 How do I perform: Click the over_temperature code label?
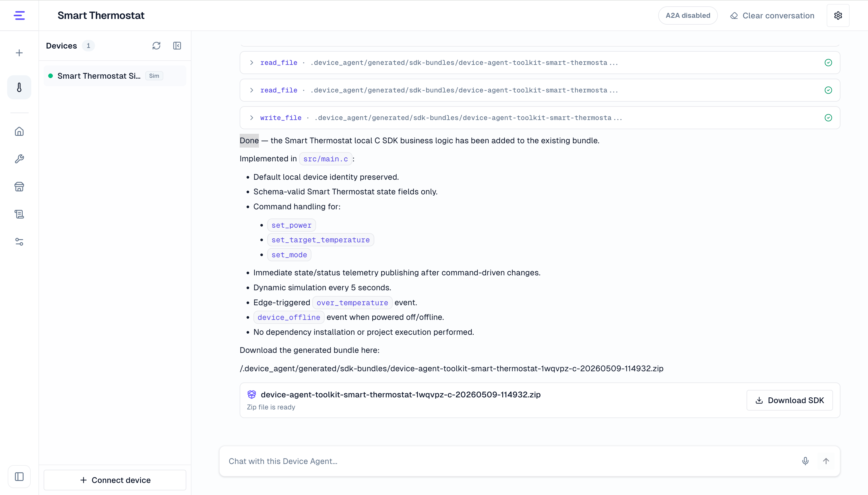coord(352,303)
